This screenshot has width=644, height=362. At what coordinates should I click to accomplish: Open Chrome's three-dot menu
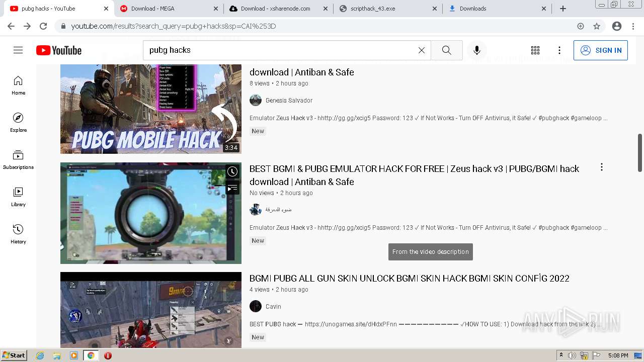[634, 26]
